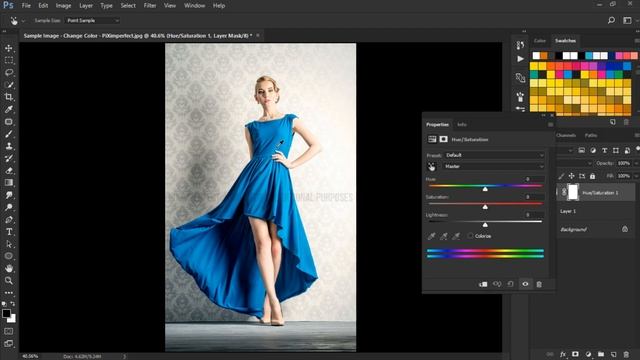Image resolution: width=640 pixels, height=360 pixels.
Task: Toggle view previous state in Properties
Action: (x=497, y=284)
